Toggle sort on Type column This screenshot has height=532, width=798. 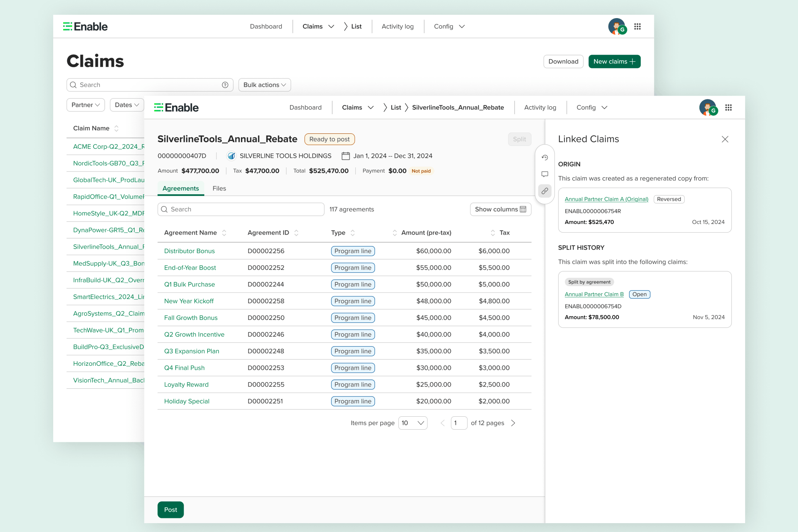coord(352,233)
